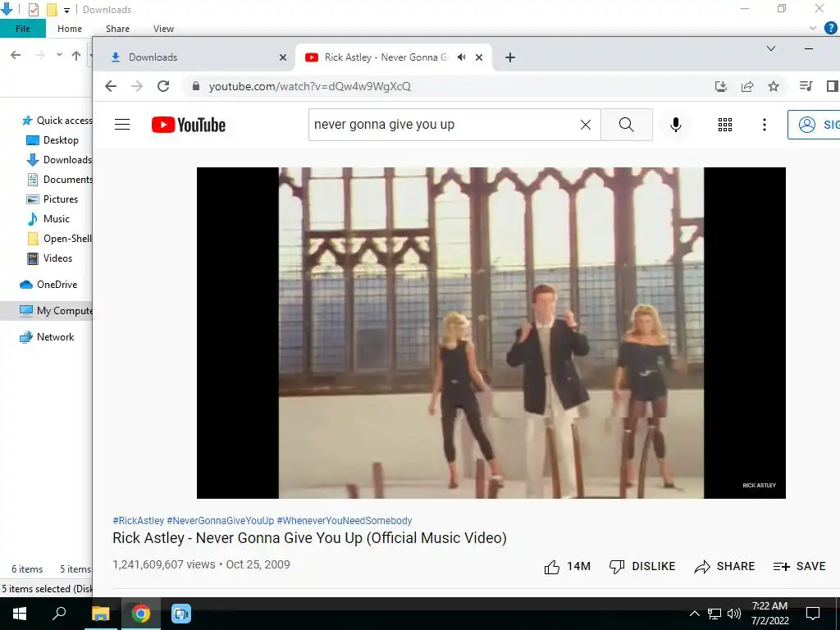Click the install app icon in address bar
The width and height of the screenshot is (840, 630).
(x=721, y=86)
